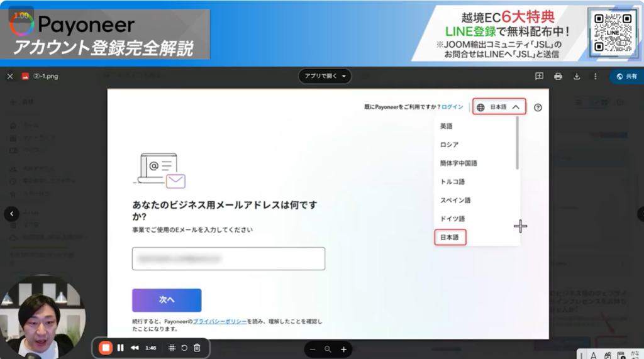Image resolution: width=644 pixels, height=359 pixels.
Task: Select 英語 from the language list
Action: click(447, 126)
